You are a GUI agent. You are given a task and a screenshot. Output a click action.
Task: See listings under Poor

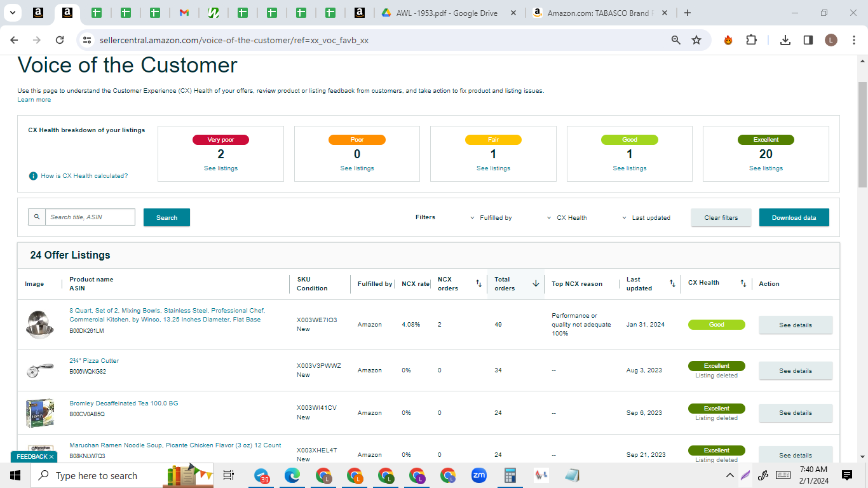357,168
